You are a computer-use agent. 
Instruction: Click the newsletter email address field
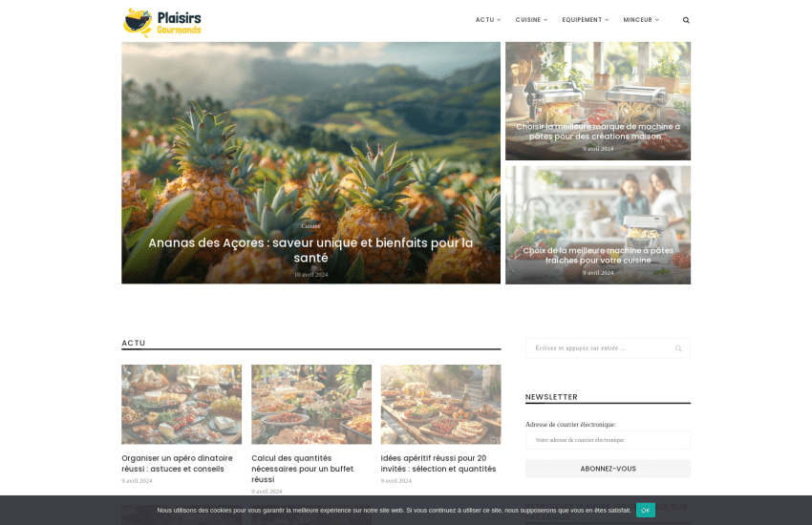[x=608, y=440]
